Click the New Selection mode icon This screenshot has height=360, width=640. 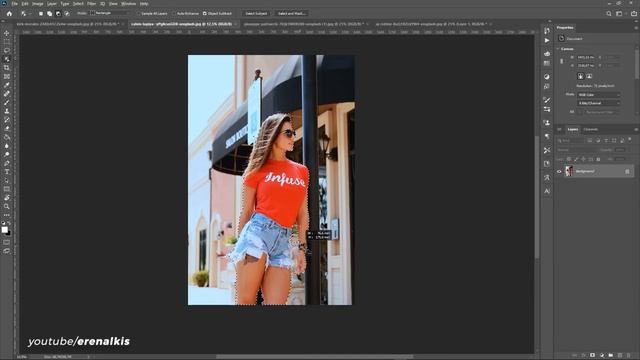click(x=41, y=13)
